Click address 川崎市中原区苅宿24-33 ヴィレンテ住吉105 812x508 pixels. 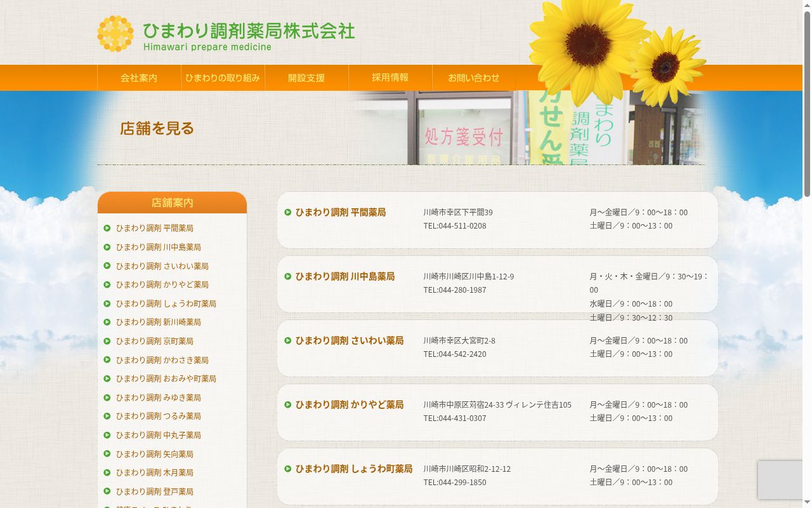point(497,404)
